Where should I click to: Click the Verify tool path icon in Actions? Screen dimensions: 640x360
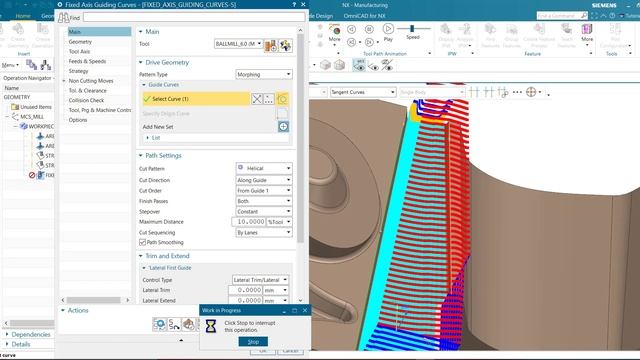pyautogui.click(x=189, y=324)
